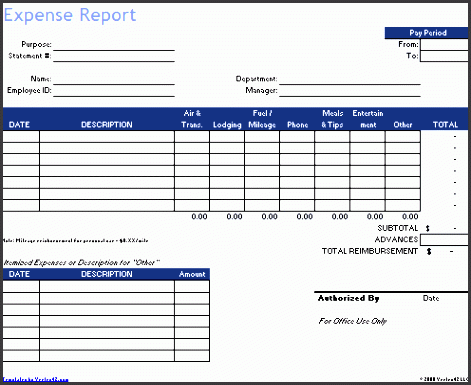Select the Expense Report title text
Screen dimensions: 471x385
(x=70, y=15)
